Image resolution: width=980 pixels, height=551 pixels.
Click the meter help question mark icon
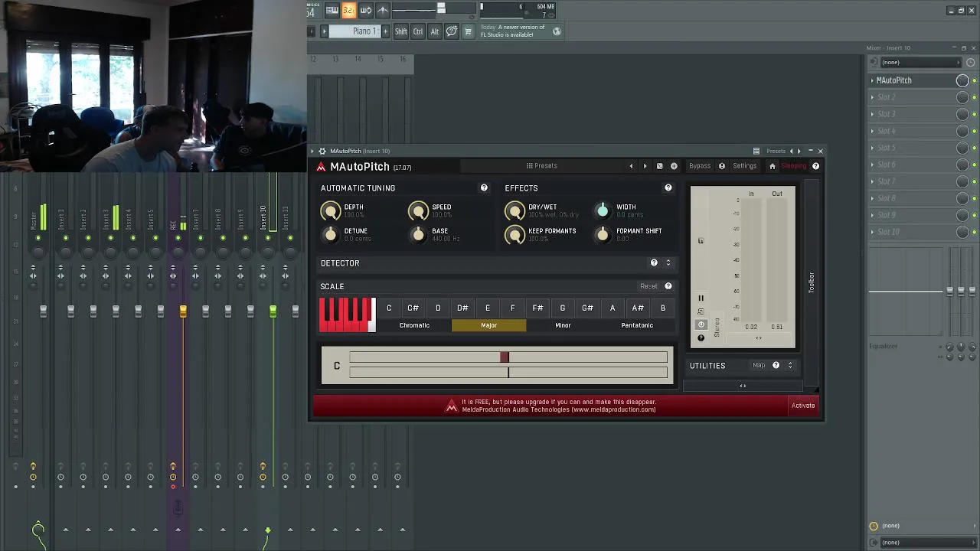tap(701, 337)
